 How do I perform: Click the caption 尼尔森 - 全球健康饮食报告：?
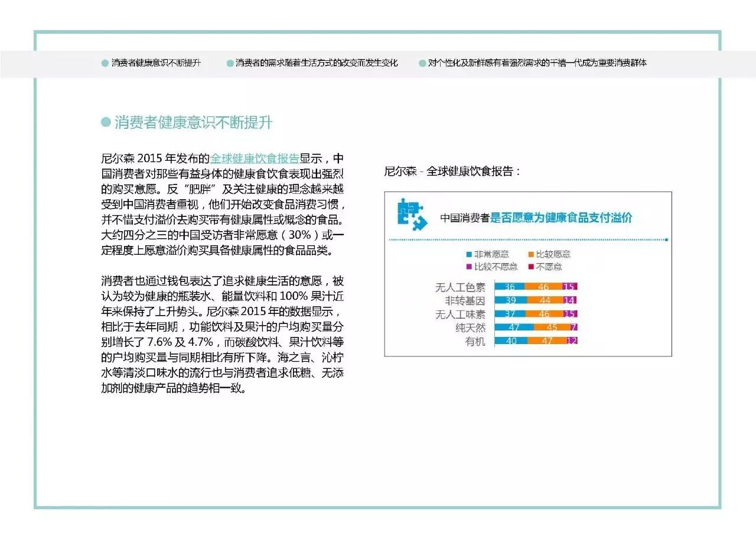click(452, 171)
